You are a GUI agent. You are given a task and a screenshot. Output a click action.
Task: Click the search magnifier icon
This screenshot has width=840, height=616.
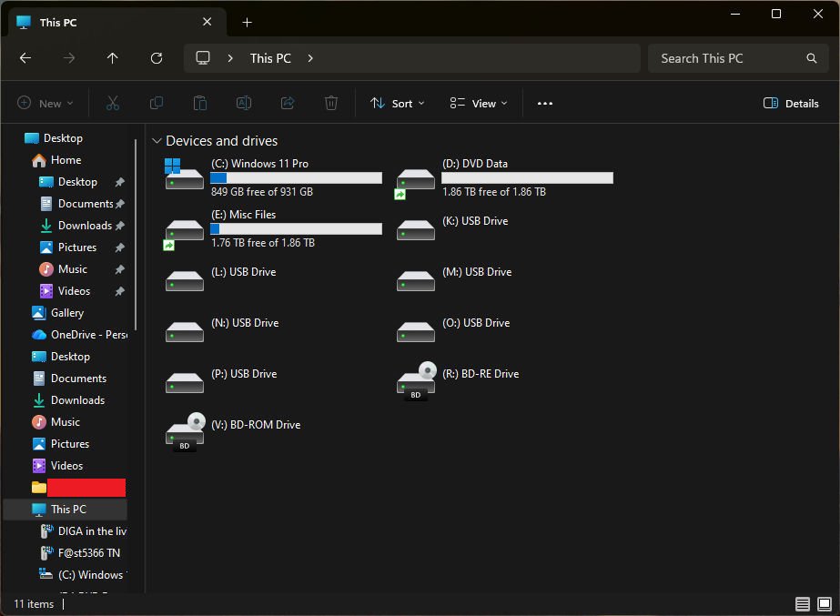tap(812, 58)
